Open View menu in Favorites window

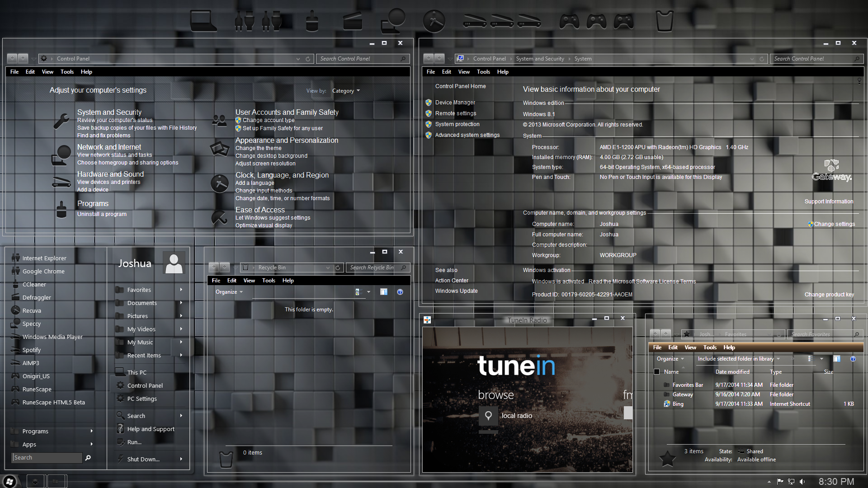(690, 347)
